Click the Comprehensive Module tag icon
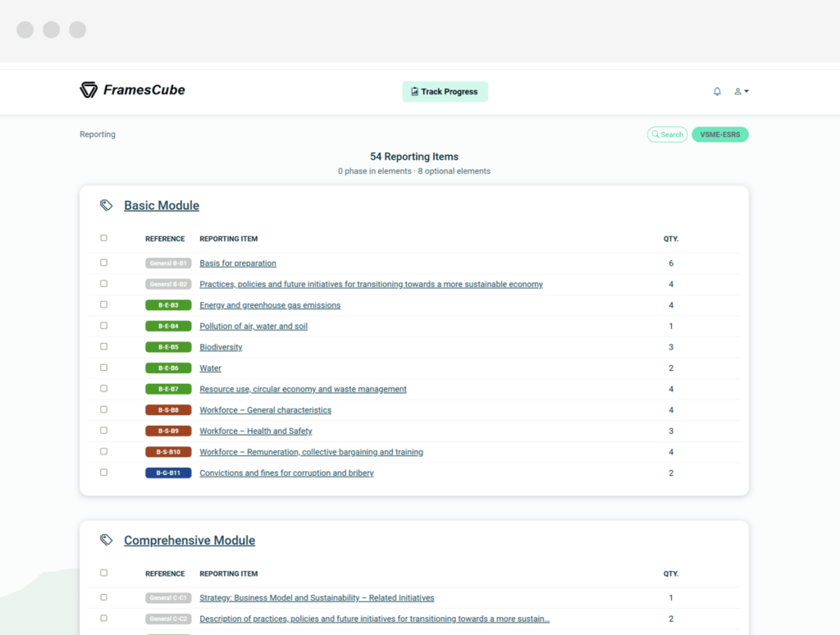This screenshot has height=635, width=840. click(106, 540)
